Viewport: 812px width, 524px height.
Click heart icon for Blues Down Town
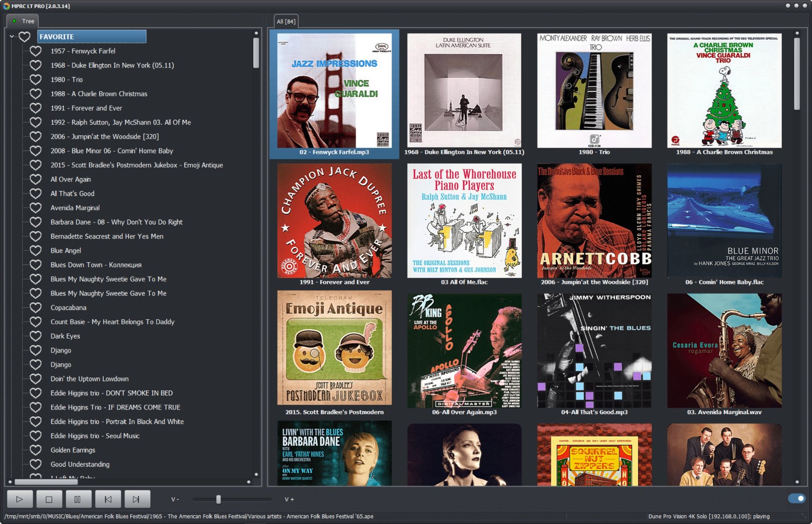point(35,265)
